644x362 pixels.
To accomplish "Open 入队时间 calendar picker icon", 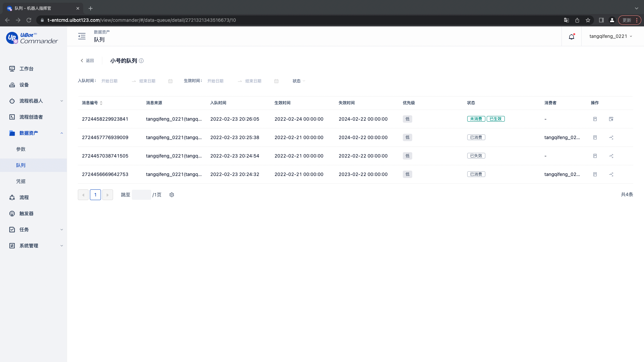I will [170, 81].
